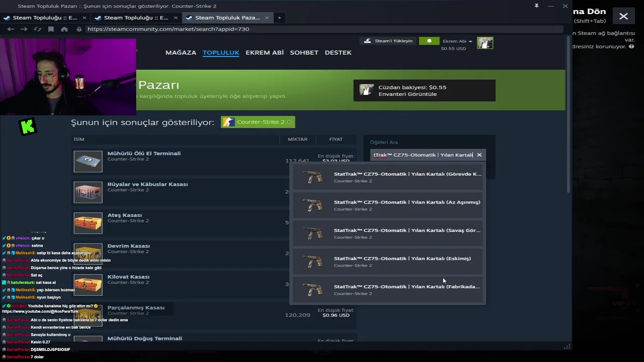Reload the market page
Image resolution: width=644 pixels, height=362 pixels.
click(37, 29)
